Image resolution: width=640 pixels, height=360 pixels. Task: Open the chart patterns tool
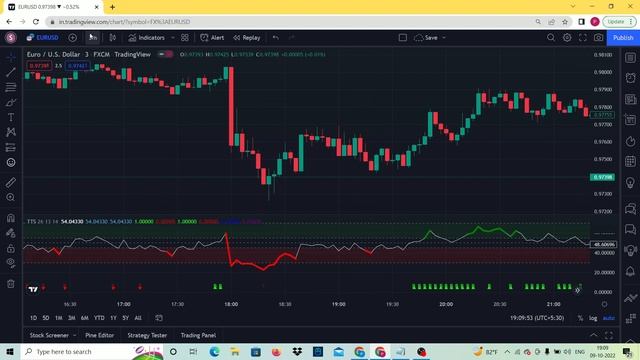tap(11, 132)
